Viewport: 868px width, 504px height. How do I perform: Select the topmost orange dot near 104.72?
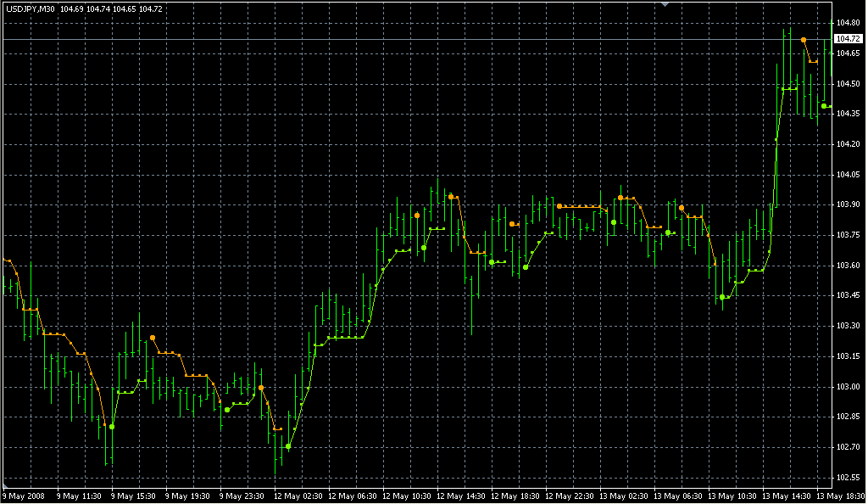pyautogui.click(x=804, y=40)
